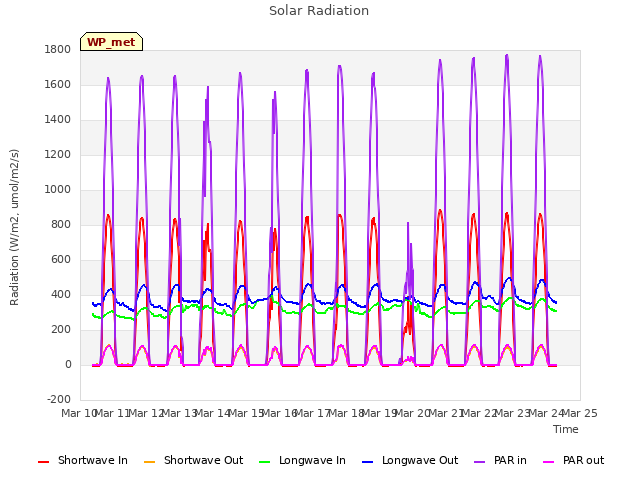Viewport: 640px width, 480px height.
Task: Click the 200 y-axis tick label
Action: (x=61, y=330)
